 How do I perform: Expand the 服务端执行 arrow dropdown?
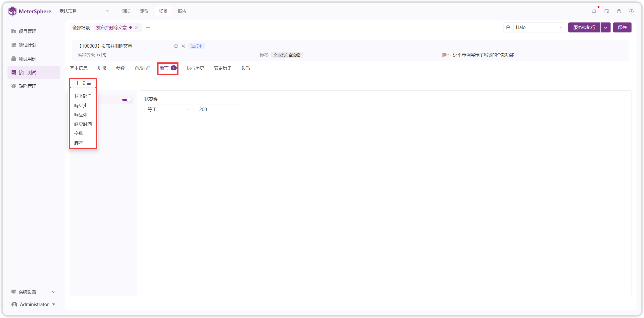coord(605,27)
